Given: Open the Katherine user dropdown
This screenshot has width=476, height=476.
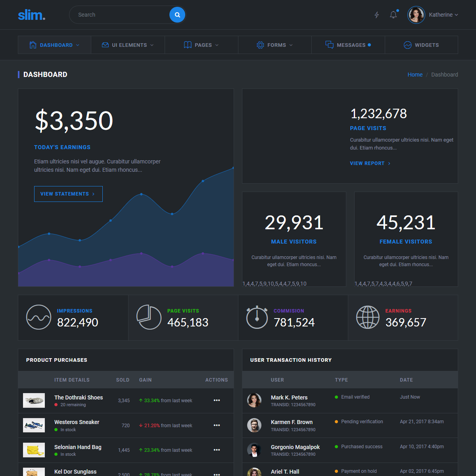Looking at the screenshot, I should (x=443, y=15).
